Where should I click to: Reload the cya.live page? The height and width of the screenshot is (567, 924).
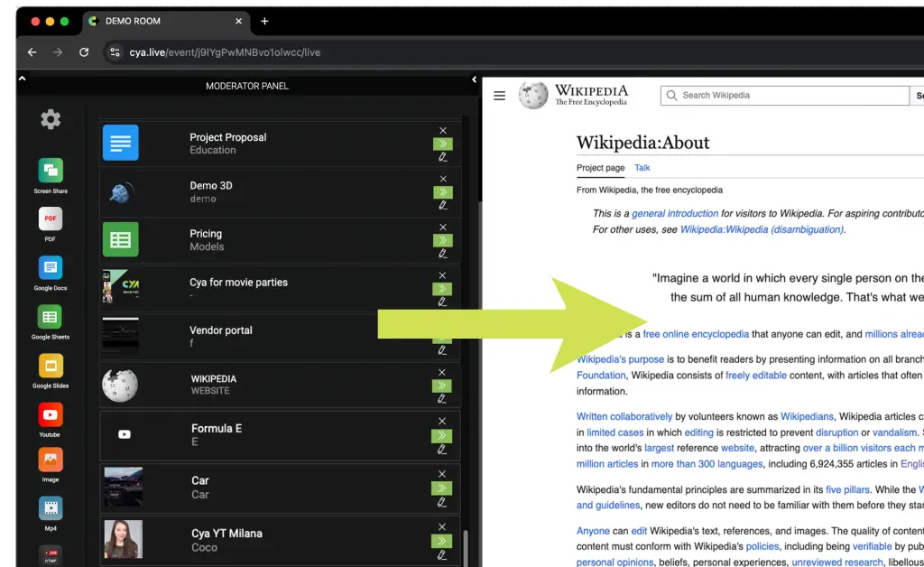[84, 52]
